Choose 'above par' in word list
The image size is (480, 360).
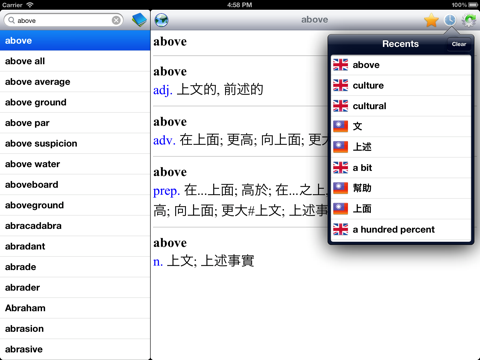[75, 123]
